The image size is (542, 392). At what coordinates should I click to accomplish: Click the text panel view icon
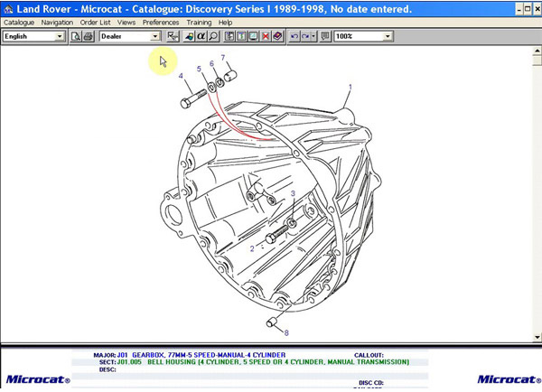[241, 36]
